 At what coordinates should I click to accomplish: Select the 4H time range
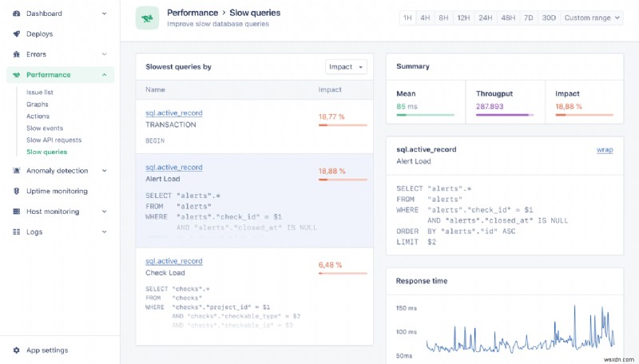pos(425,18)
